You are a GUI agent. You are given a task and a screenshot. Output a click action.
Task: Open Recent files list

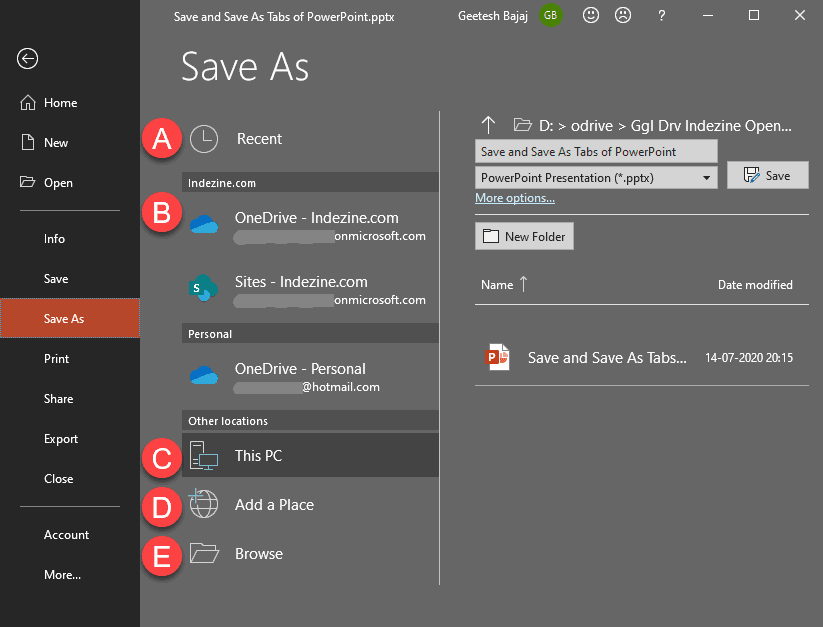tap(260, 139)
